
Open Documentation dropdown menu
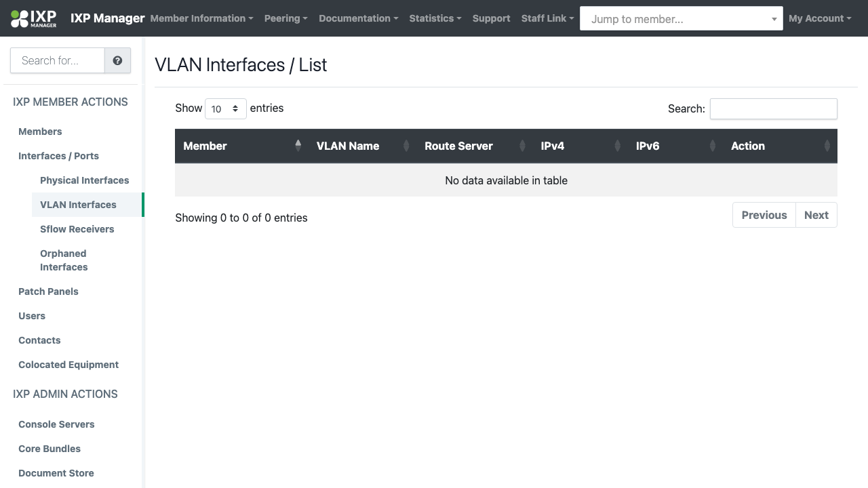(x=358, y=18)
